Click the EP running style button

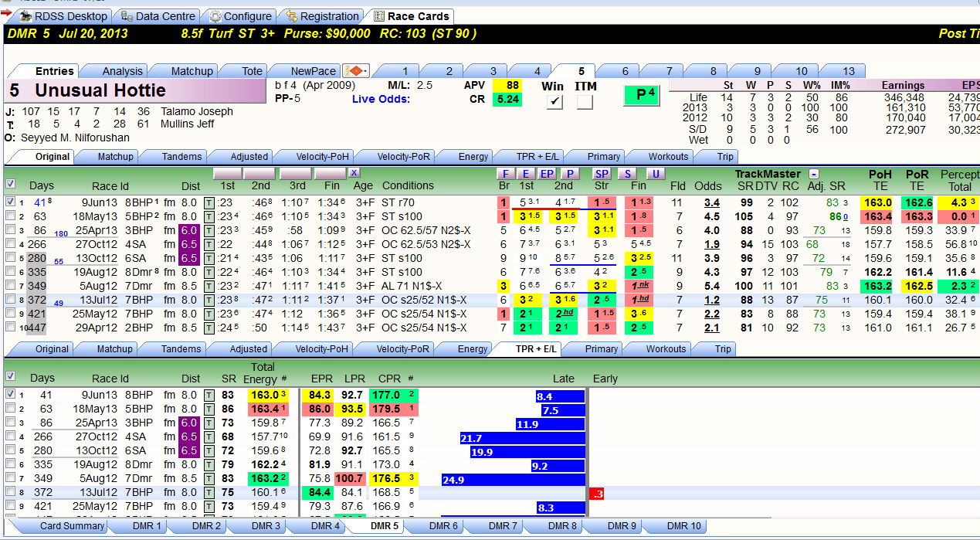click(x=547, y=174)
